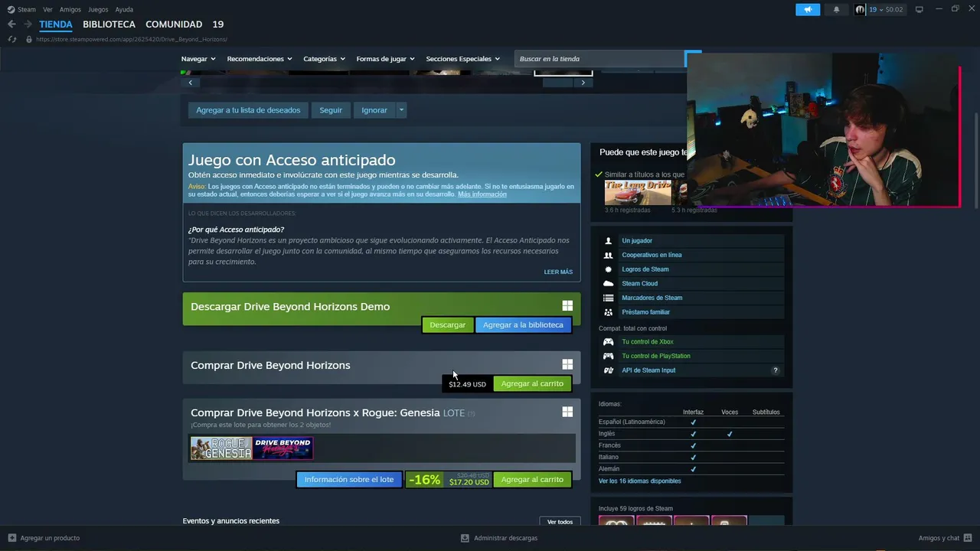The image size is (980, 551).
Task: Click the co-op icon beside Cooperativos en línea
Action: [608, 255]
